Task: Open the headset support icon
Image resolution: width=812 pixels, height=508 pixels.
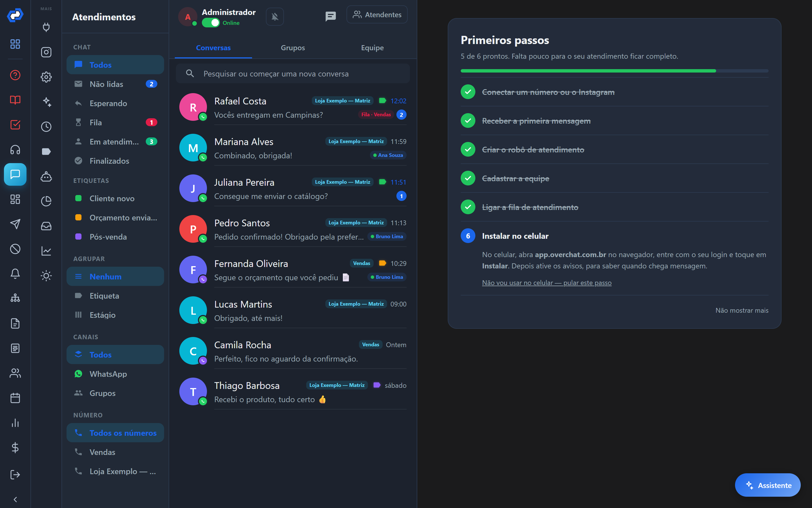Action: [x=15, y=150]
